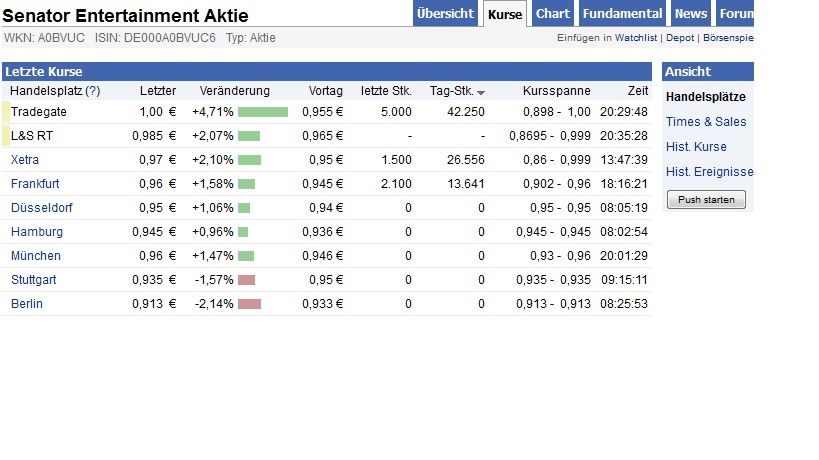Click Frankfurt last pieces 2.100

click(x=396, y=184)
